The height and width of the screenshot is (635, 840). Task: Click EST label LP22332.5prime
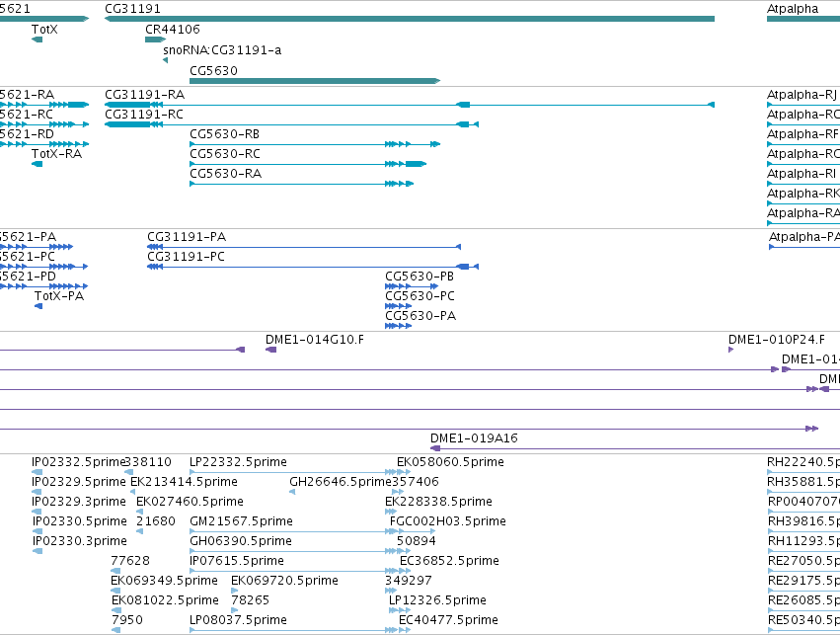point(239,462)
